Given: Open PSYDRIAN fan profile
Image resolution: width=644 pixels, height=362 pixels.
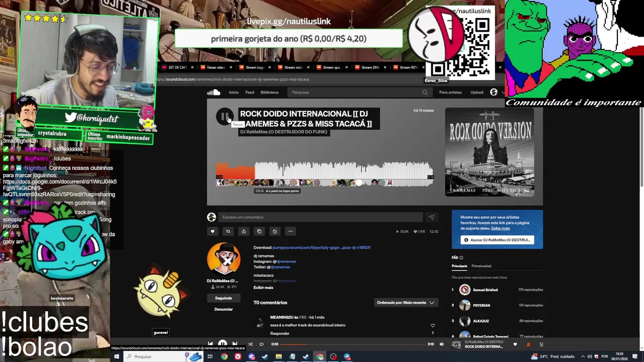Looking at the screenshot, I should click(x=481, y=305).
